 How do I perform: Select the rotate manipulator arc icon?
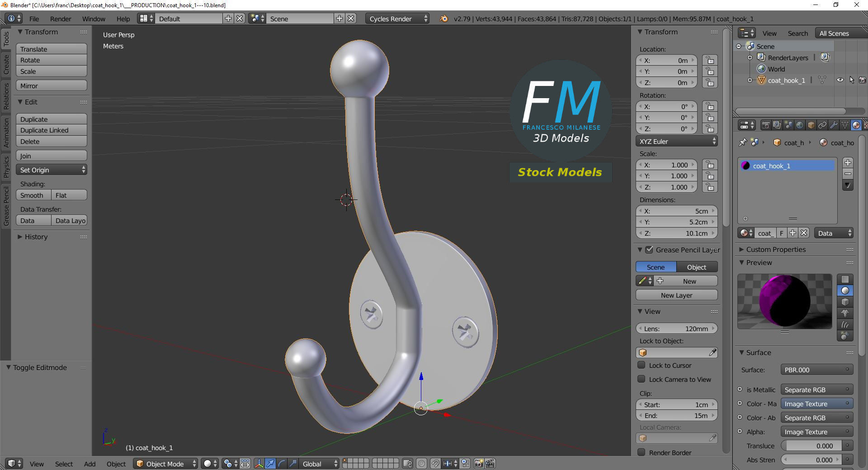(x=282, y=464)
